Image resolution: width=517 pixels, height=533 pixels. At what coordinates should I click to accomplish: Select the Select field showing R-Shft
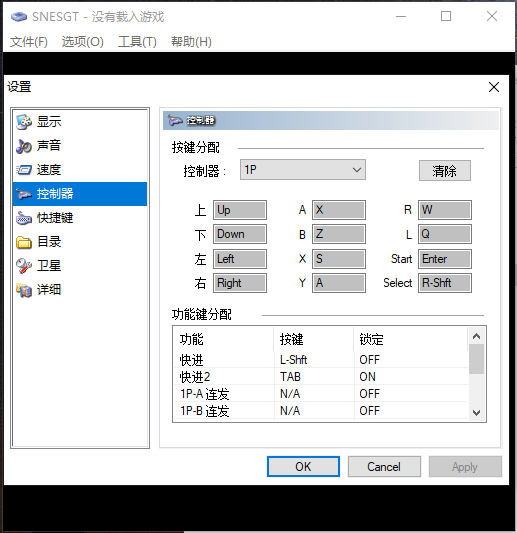click(x=445, y=283)
